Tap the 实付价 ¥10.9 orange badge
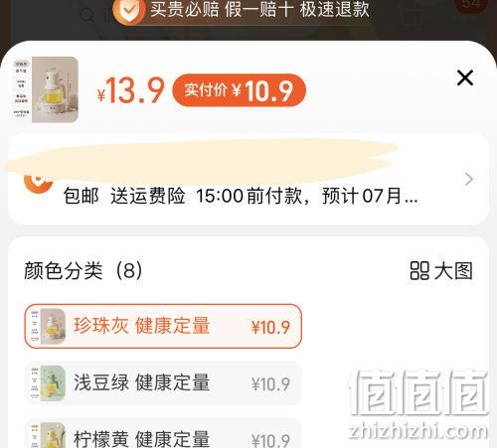Image resolution: width=497 pixels, height=448 pixels. (x=239, y=90)
